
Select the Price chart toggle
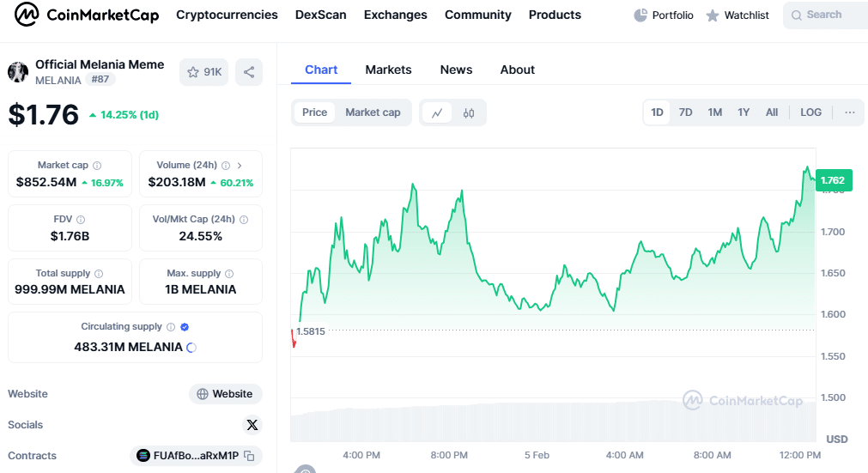(314, 112)
